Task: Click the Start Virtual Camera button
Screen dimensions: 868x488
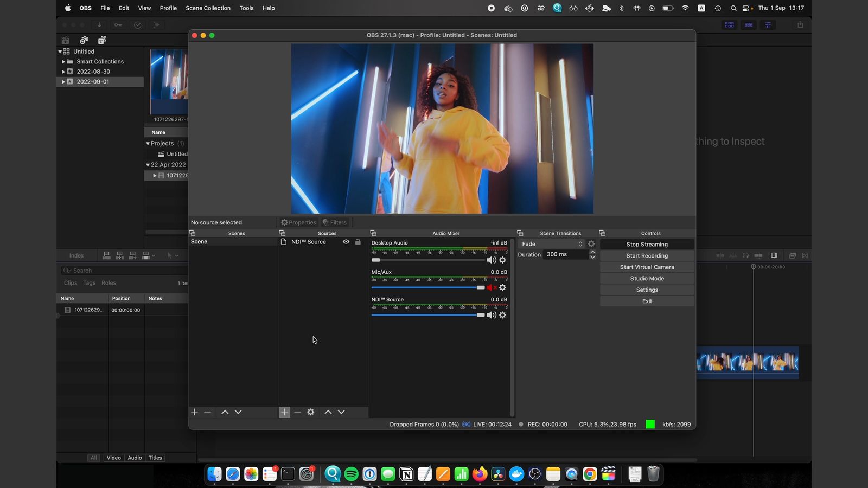Action: 647,267
